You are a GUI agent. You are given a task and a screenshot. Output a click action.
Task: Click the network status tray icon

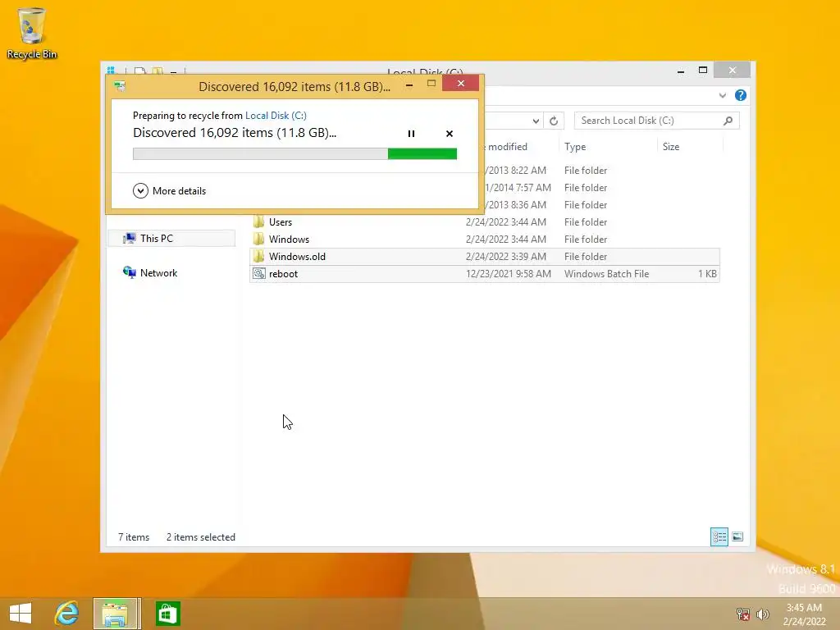point(743,614)
